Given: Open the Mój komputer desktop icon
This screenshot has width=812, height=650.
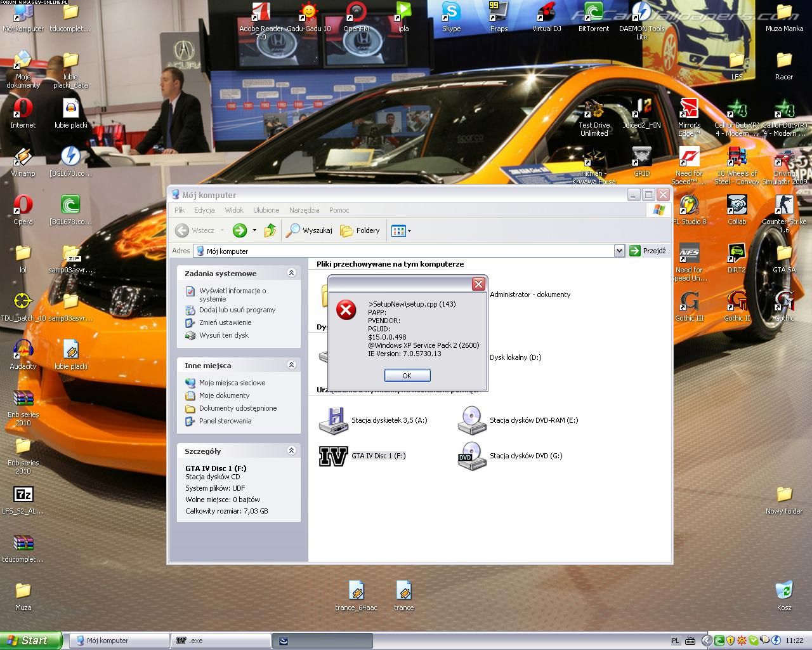Looking at the screenshot, I should coord(23,18).
